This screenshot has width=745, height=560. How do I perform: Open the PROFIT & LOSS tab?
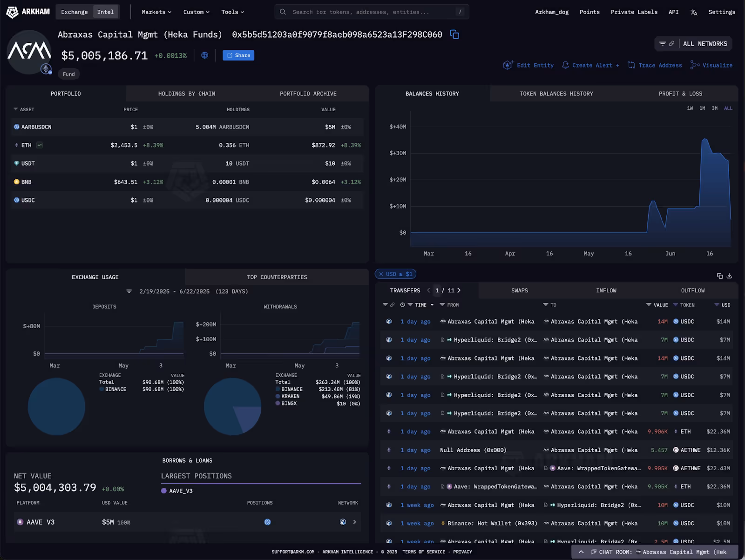coord(680,94)
